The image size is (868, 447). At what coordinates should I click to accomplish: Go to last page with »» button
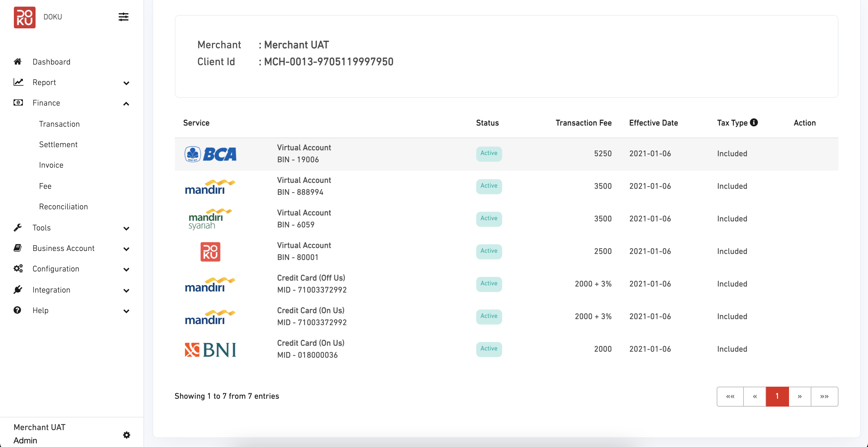[824, 396]
